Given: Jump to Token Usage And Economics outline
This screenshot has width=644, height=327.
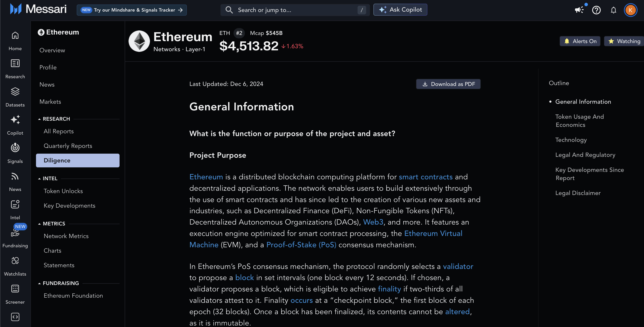Looking at the screenshot, I should point(580,121).
